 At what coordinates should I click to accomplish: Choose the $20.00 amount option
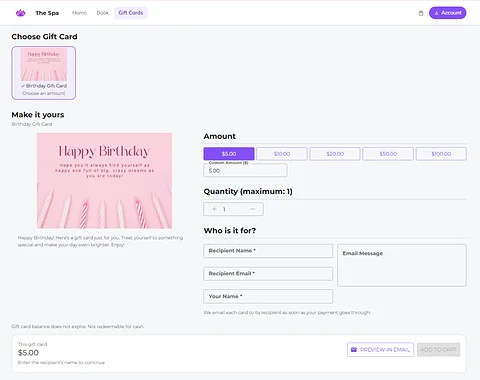click(335, 154)
